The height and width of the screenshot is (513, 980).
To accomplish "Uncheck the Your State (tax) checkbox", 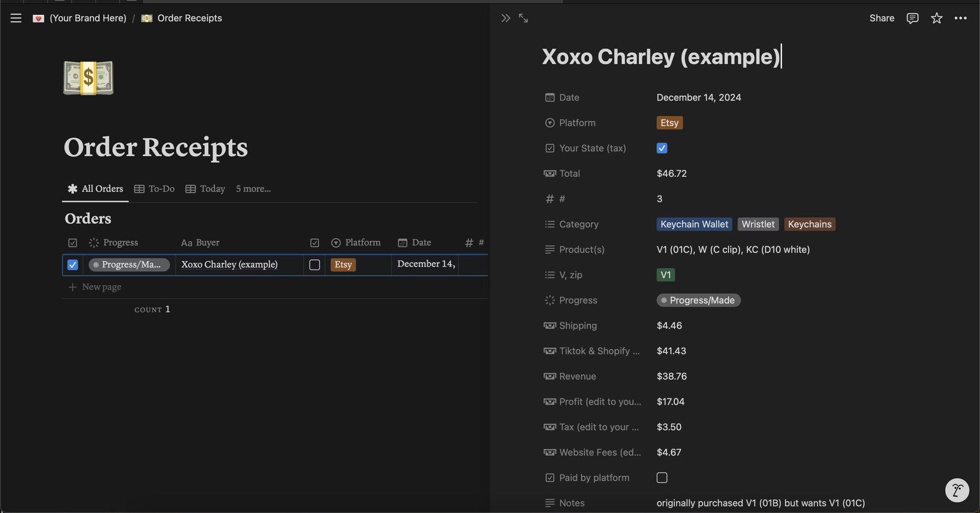I will [662, 148].
